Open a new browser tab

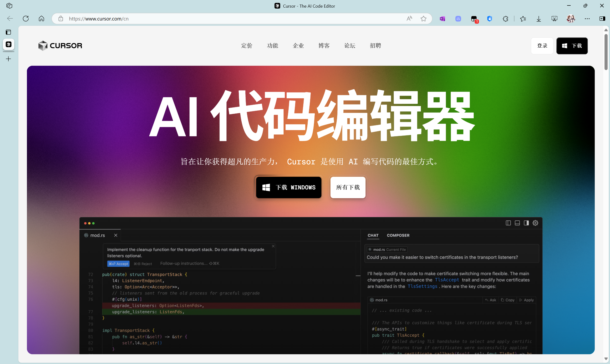(8, 59)
